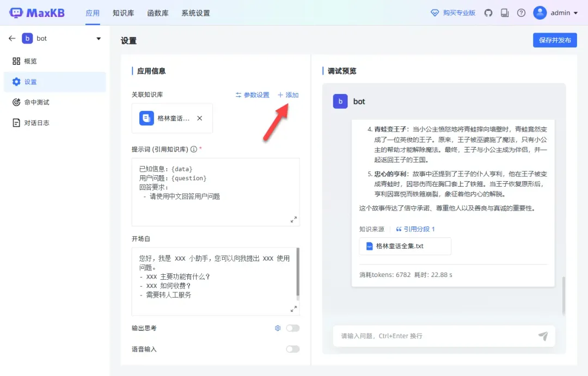
Task: Click the admin user avatar
Action: [x=540, y=13]
